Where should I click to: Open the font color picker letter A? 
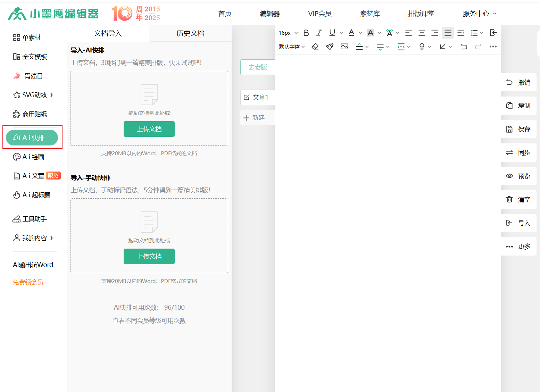(351, 33)
